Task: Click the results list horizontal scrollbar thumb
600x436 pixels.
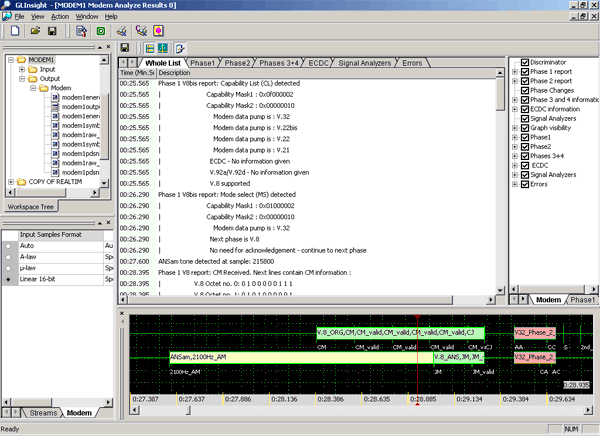Action: point(290,300)
